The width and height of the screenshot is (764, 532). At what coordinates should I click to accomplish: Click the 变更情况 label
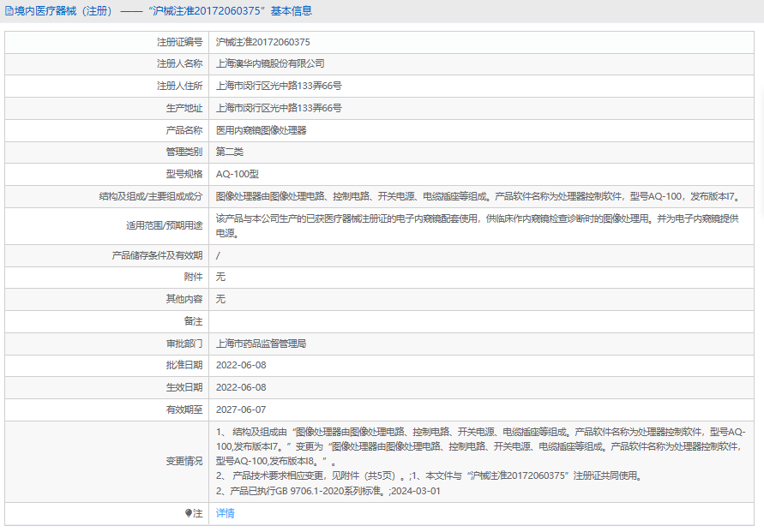coord(184,462)
